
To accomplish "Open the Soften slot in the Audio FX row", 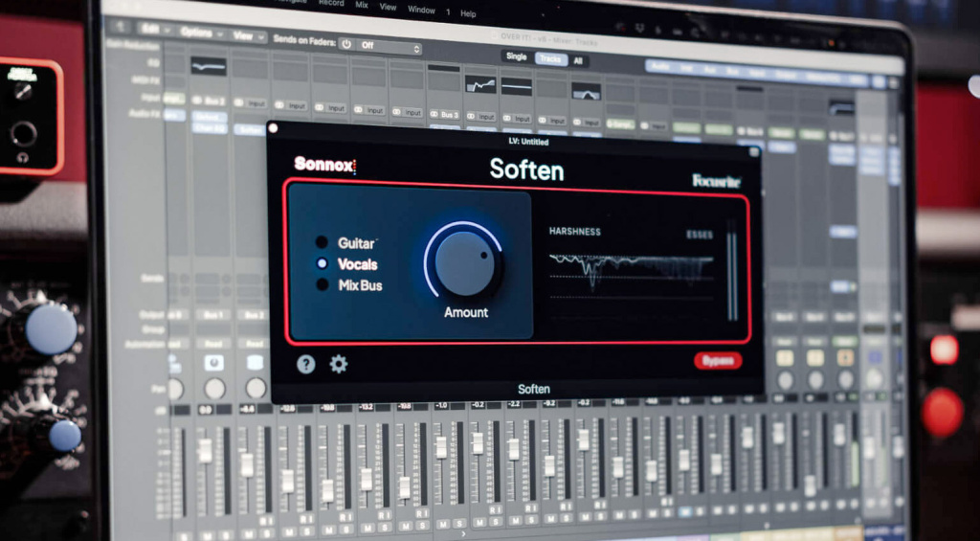I will 250,130.
